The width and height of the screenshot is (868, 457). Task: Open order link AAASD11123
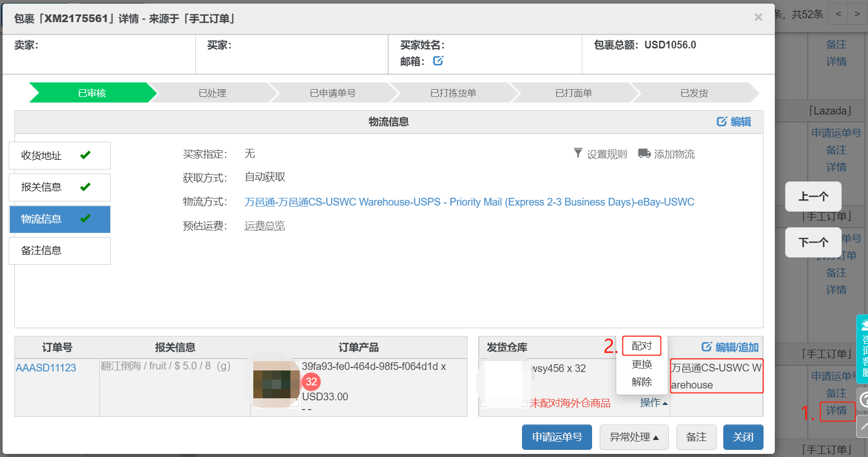click(x=46, y=368)
